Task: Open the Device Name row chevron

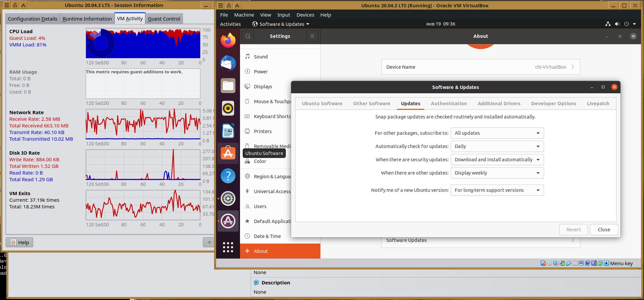Action: pyautogui.click(x=573, y=67)
